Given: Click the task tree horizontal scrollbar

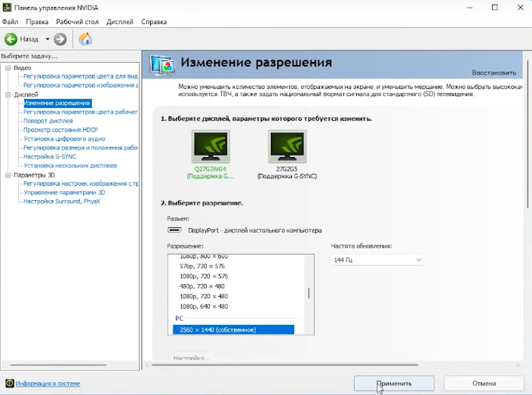Looking at the screenshot, I should point(58,365).
